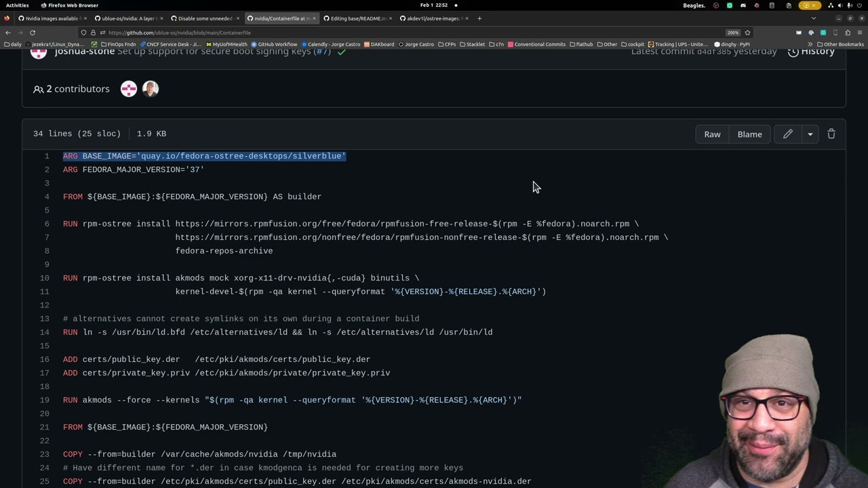
Task: View the Raw file contents
Action: pos(712,134)
